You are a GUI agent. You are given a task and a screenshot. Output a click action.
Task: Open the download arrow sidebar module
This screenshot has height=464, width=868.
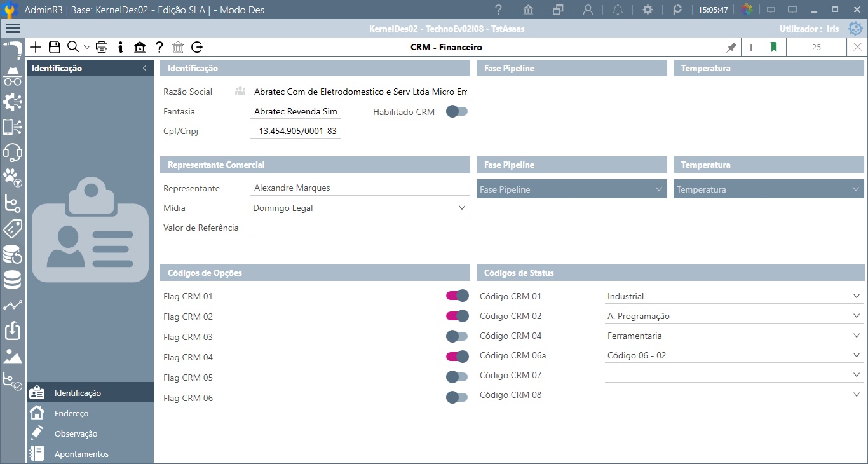point(13,331)
